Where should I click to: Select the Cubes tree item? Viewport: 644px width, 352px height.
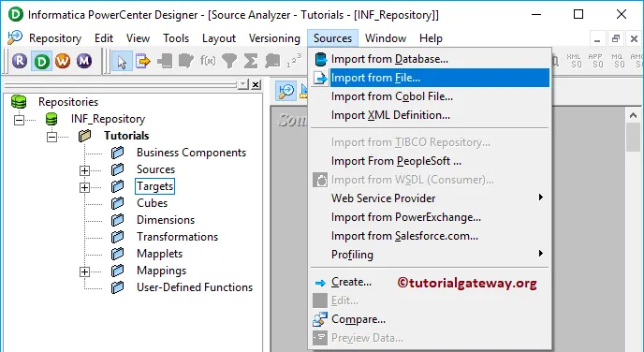pyautogui.click(x=152, y=203)
